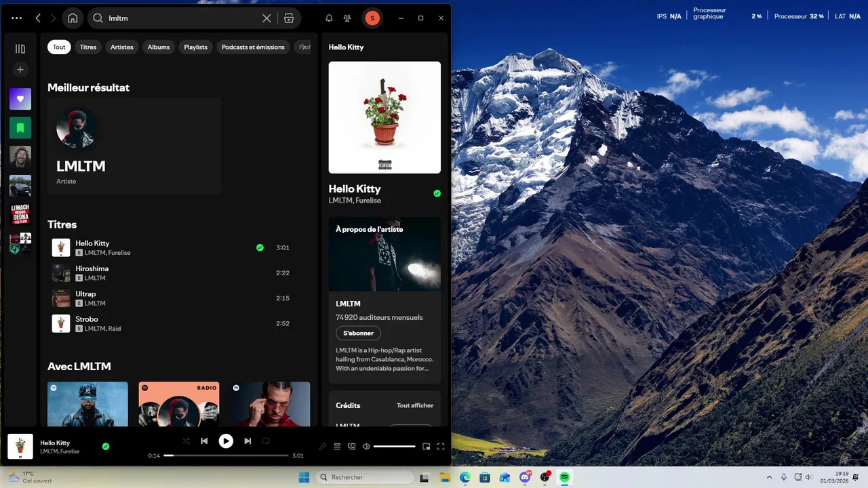Show lyrics with the microphone icon

[x=323, y=447]
